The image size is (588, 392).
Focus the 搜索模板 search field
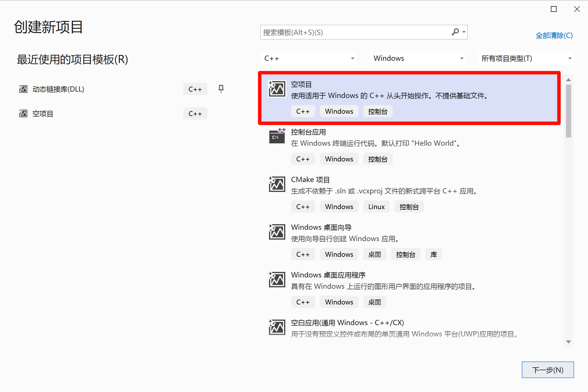click(x=354, y=32)
